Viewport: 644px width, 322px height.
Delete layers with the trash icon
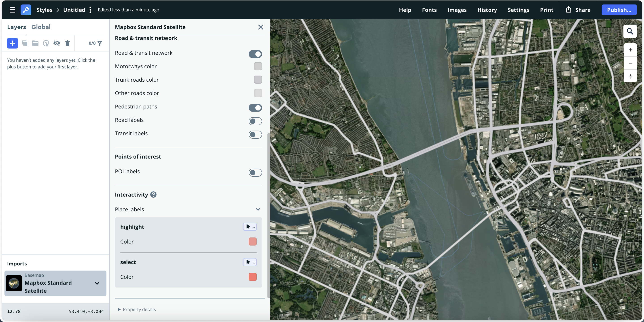point(68,43)
